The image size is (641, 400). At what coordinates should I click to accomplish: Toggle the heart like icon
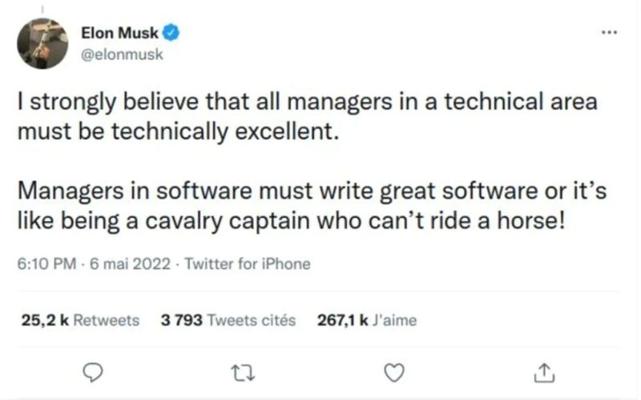pos(395,372)
